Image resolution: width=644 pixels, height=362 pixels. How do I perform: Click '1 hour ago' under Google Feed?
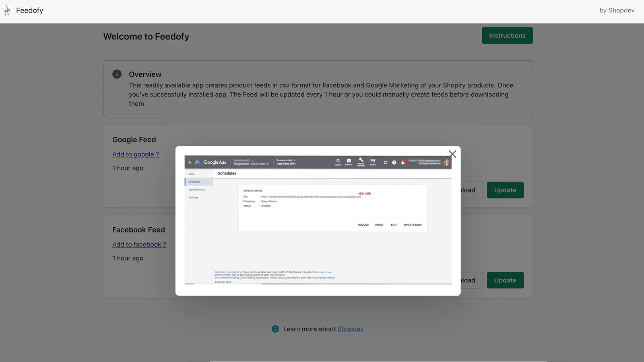pos(128,168)
